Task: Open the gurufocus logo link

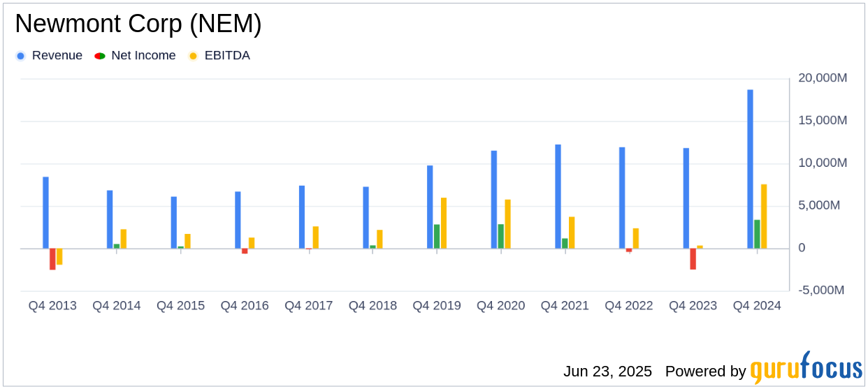Action: [806, 368]
